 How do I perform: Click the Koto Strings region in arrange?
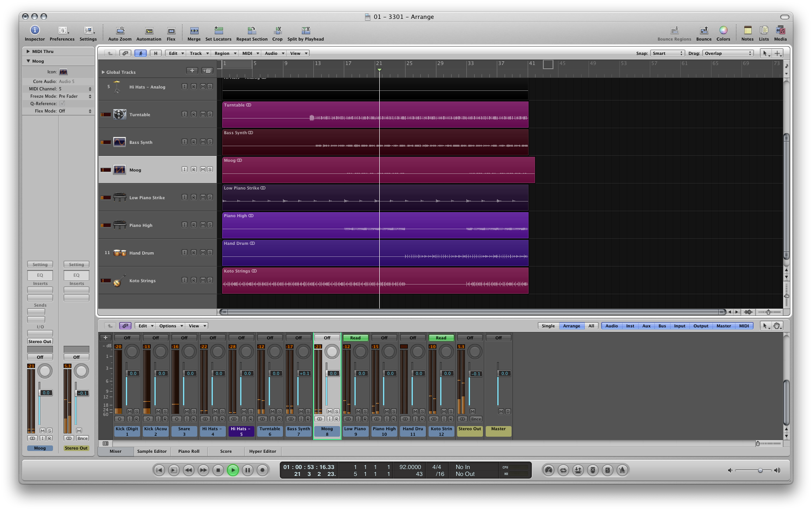[375, 280]
